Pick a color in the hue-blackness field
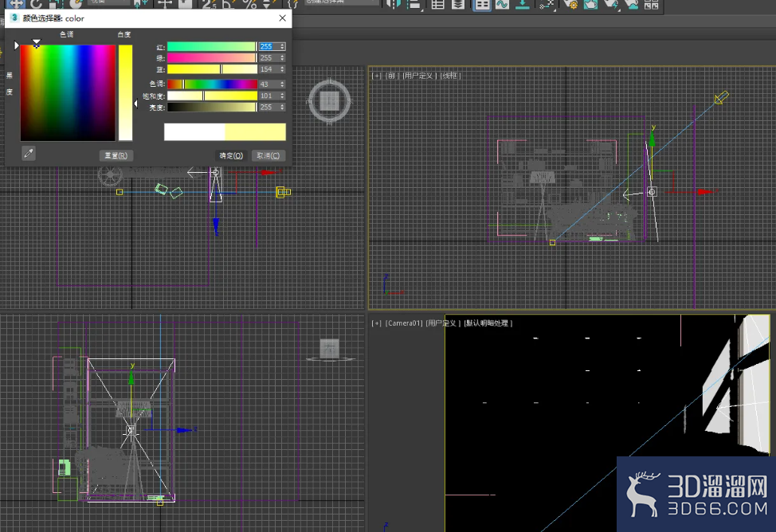Image resolution: width=776 pixels, height=532 pixels. tap(68, 93)
